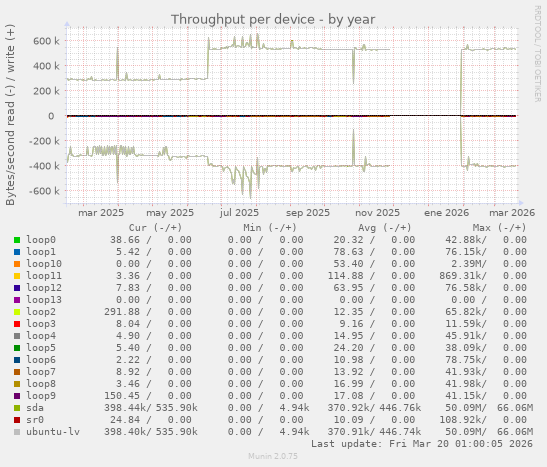Select the loop0 device label
547x467 pixels.
point(41,240)
